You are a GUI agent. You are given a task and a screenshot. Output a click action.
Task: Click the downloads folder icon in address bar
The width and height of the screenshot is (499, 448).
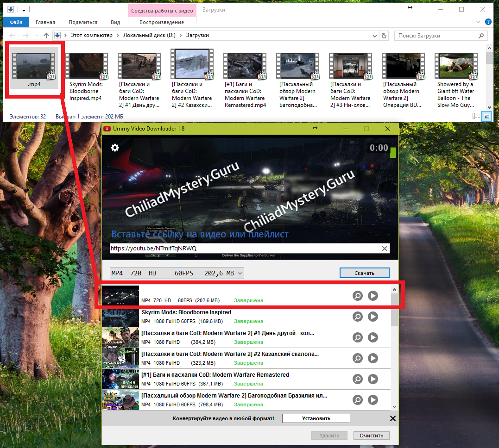[57, 35]
